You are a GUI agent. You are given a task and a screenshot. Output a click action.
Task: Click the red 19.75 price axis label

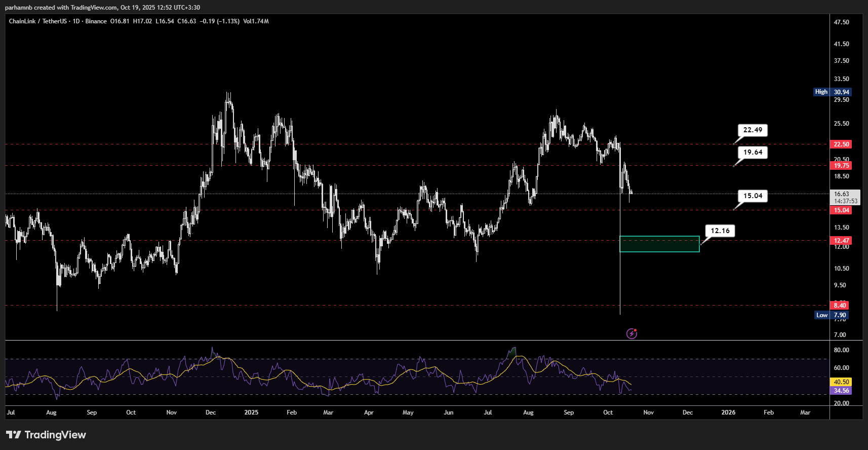pyautogui.click(x=841, y=166)
